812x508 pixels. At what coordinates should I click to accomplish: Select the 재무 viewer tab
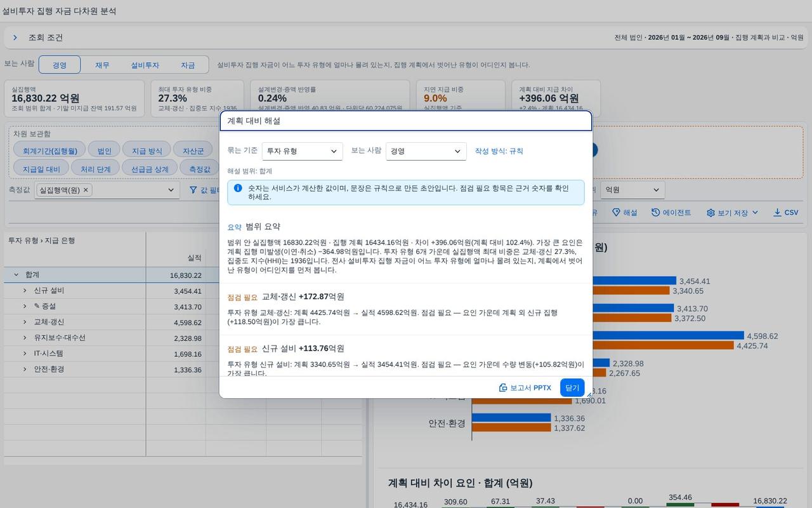click(102, 65)
